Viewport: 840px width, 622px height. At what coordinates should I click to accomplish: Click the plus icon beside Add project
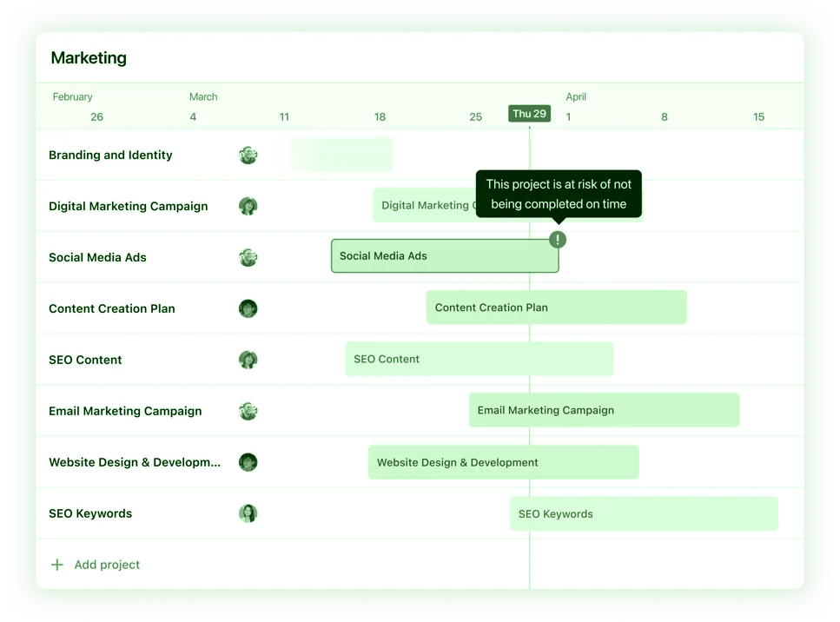tap(56, 564)
